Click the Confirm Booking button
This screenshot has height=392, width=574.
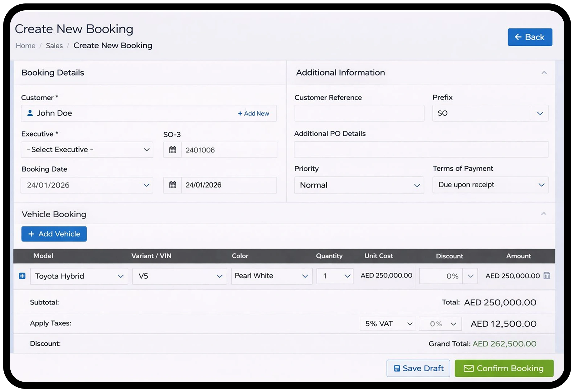(x=504, y=368)
